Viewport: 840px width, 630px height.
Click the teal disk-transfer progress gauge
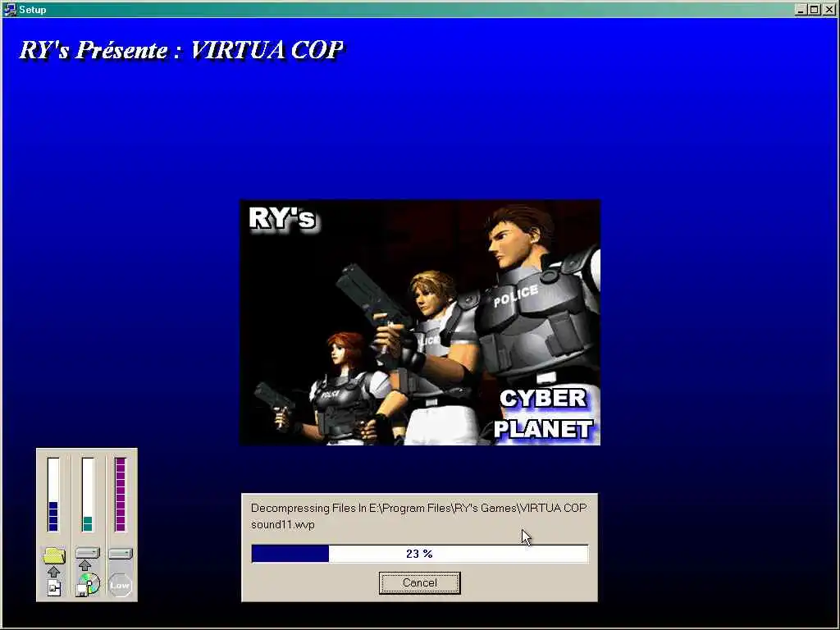[x=87, y=495]
